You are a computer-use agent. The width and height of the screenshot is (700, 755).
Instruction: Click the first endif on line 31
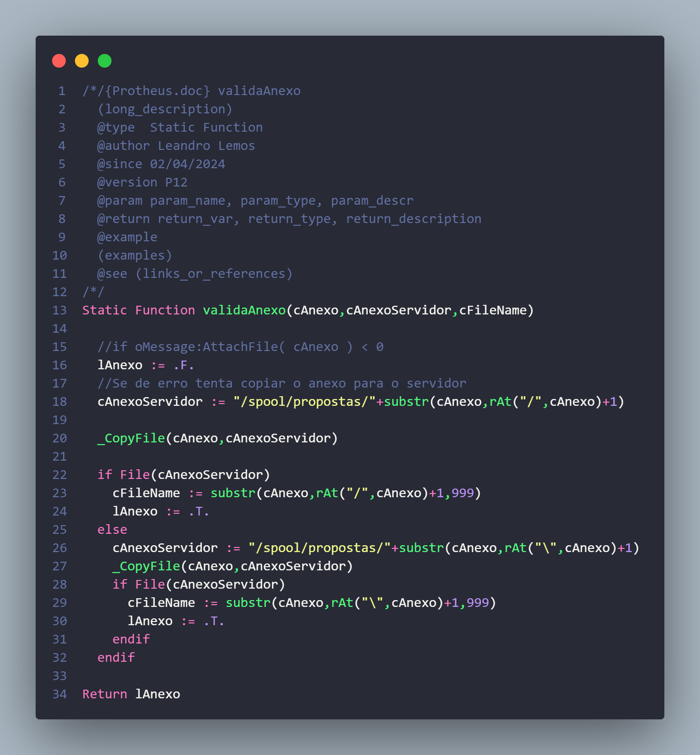[131, 639]
